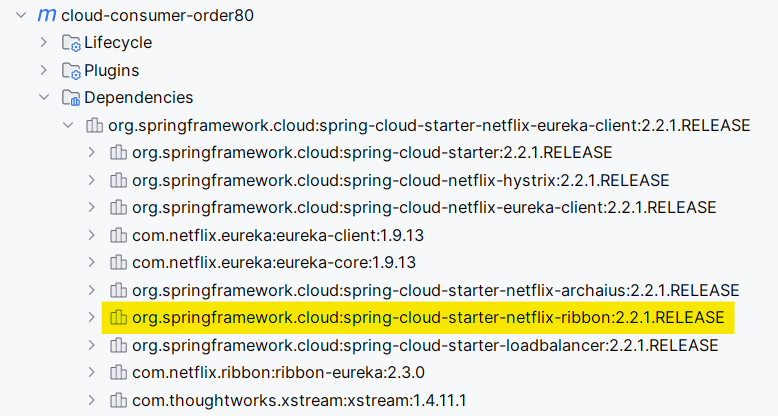Click the Lifecycle folder icon
778x416 pixels.
click(x=71, y=43)
